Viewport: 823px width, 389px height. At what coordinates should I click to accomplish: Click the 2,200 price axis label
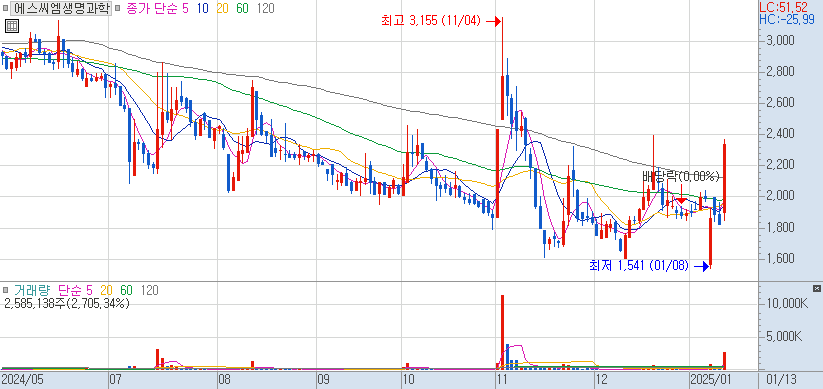779,165
